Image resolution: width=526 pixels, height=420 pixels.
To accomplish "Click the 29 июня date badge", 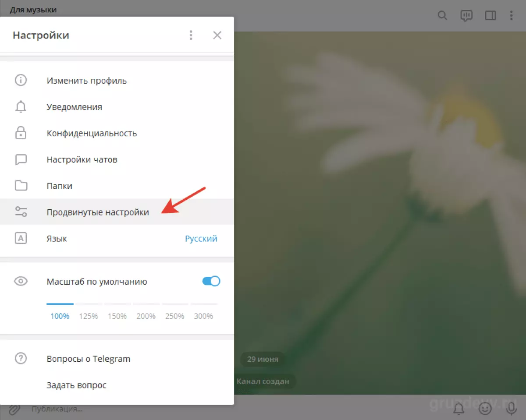I will coord(263,359).
